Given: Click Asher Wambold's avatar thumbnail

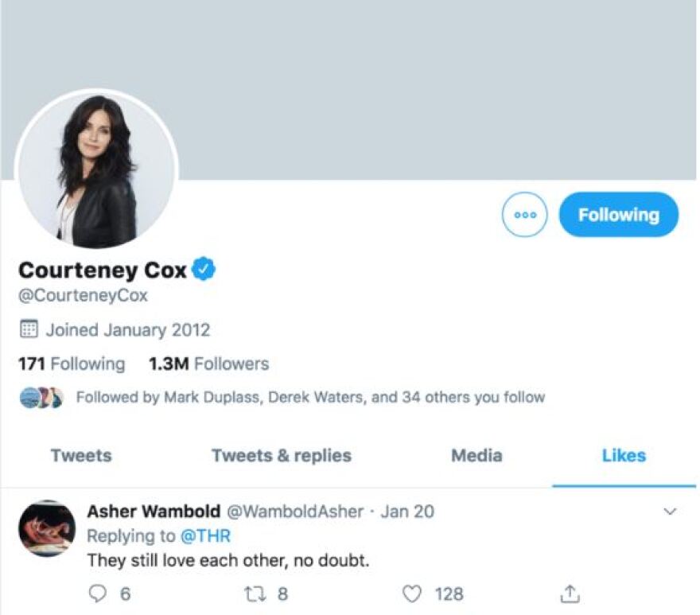Looking at the screenshot, I should [46, 528].
